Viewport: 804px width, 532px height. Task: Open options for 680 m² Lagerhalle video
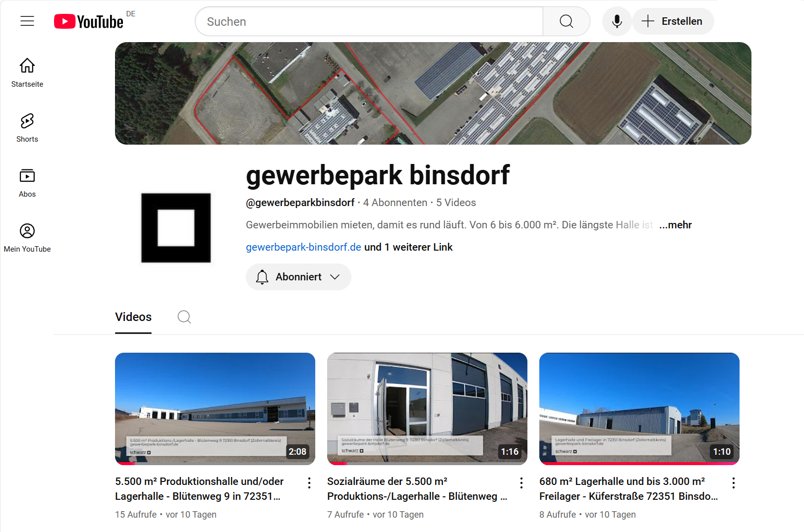tap(734, 483)
